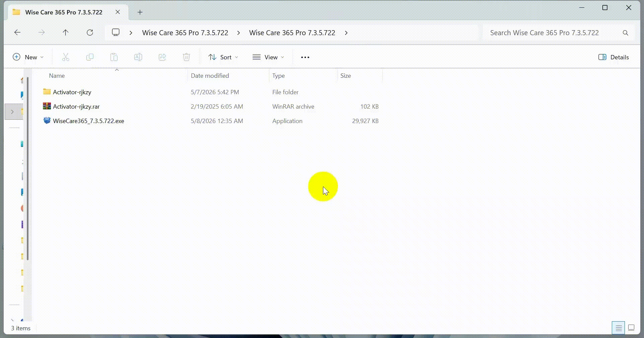
Task: Open the See more ellipsis menu
Action: (x=305, y=57)
